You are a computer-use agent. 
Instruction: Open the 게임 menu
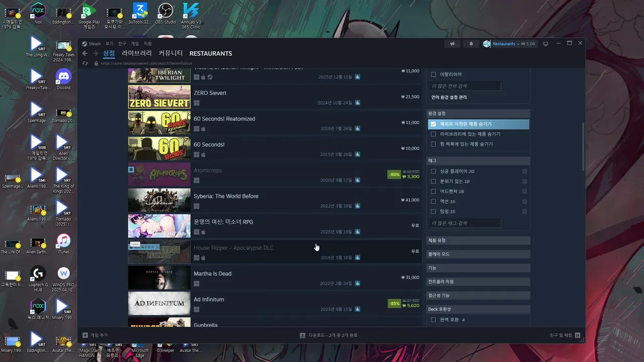pyautogui.click(x=135, y=44)
